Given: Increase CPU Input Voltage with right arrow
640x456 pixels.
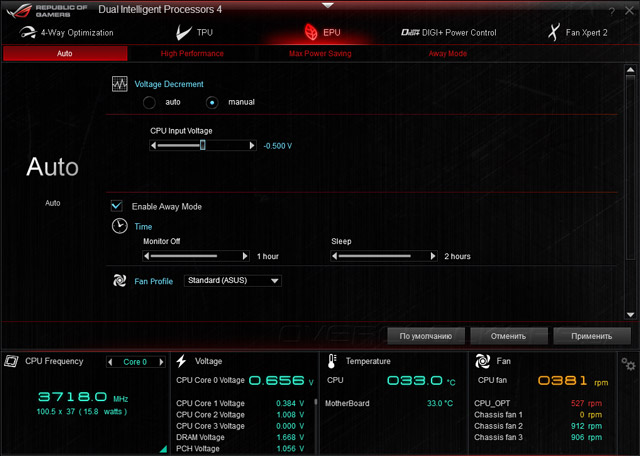Looking at the screenshot, I should (x=252, y=145).
